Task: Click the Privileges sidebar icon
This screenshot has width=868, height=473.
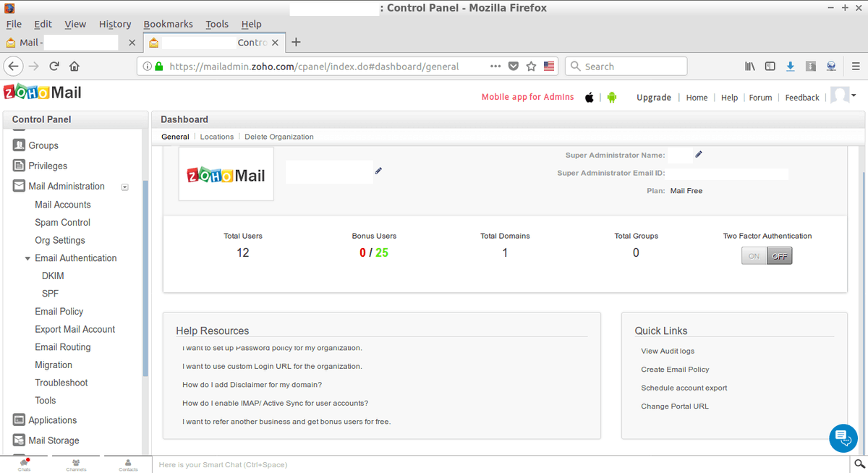Action: point(20,166)
